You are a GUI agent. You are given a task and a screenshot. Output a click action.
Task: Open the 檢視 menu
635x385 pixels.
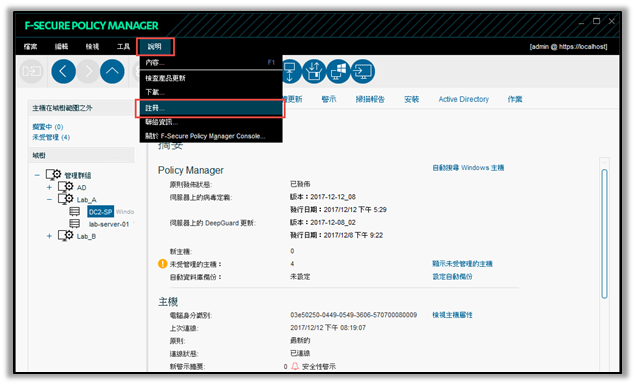point(92,47)
